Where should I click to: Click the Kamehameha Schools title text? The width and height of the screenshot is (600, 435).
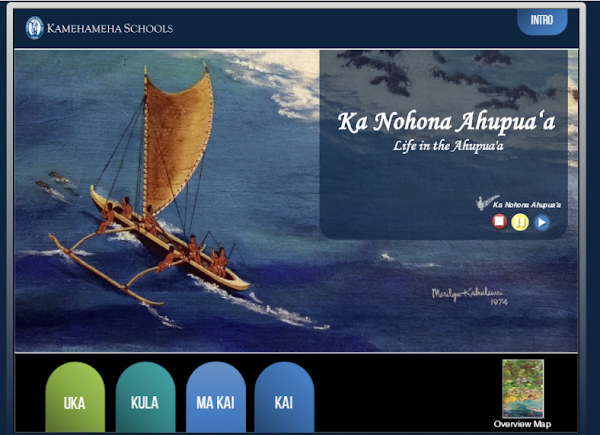110,28
